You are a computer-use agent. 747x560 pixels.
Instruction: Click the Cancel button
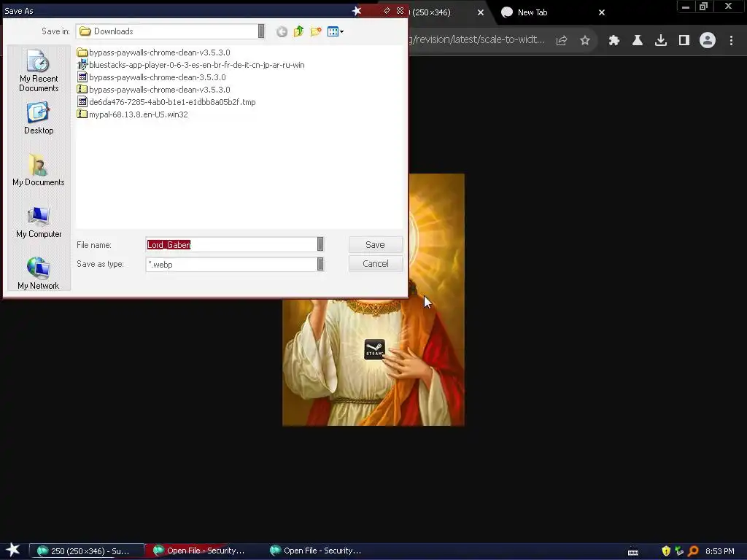pos(376,263)
